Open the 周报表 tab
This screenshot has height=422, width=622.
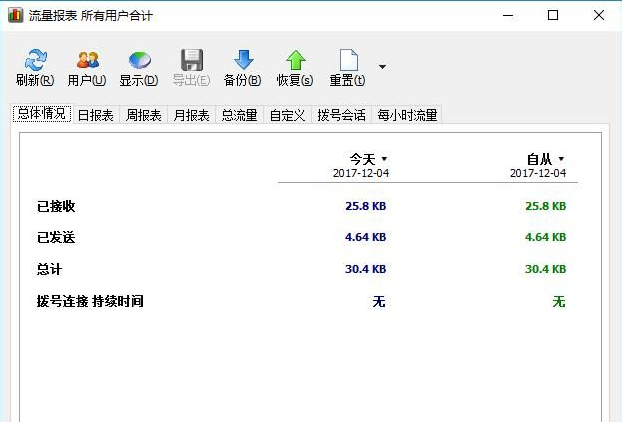tap(144, 115)
